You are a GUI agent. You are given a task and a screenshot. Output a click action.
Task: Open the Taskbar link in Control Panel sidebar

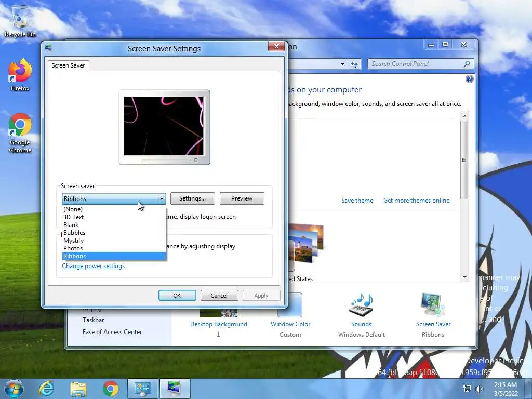pos(94,320)
